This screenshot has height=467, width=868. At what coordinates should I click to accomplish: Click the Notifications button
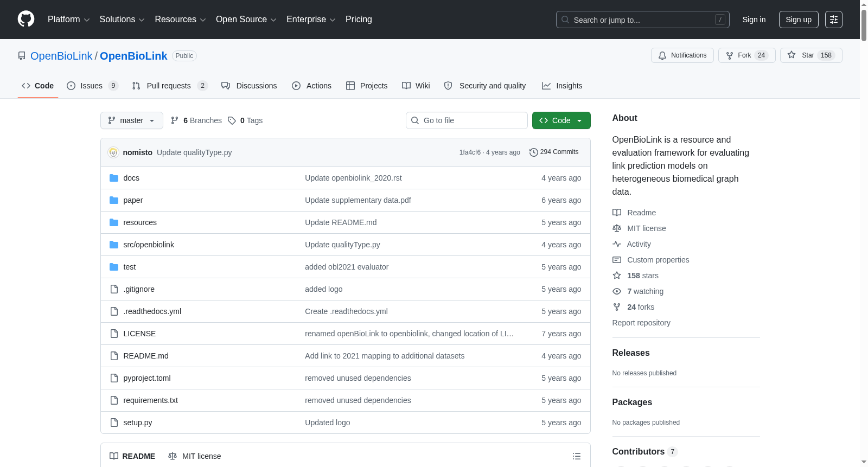tap(682, 55)
